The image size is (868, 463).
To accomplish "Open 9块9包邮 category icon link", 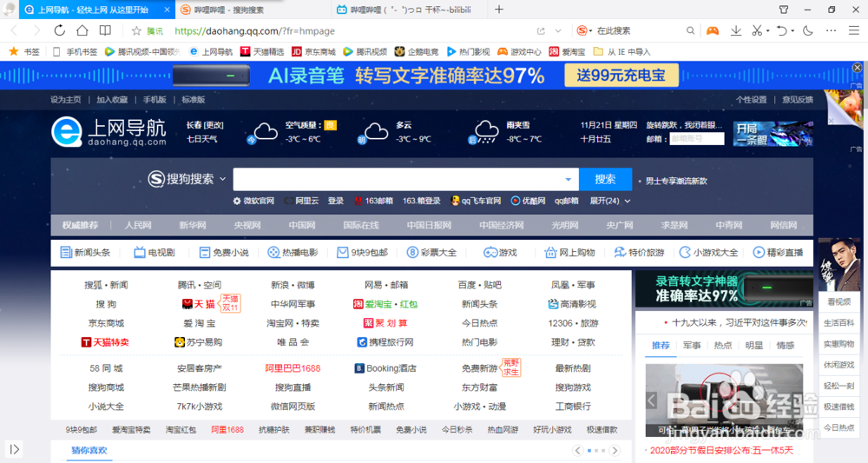I will tap(362, 253).
